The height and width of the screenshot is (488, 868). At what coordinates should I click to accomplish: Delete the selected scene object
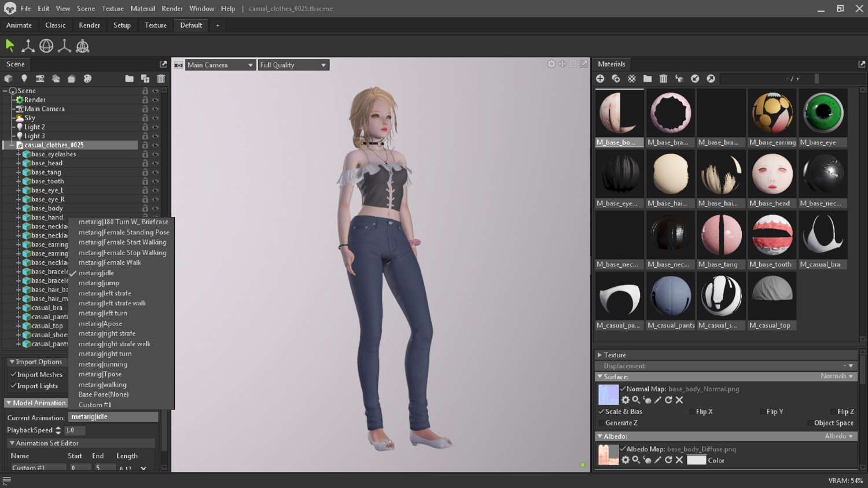pos(161,79)
